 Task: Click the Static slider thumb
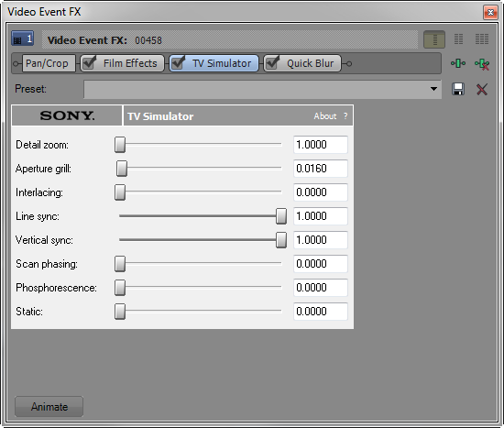coord(120,312)
